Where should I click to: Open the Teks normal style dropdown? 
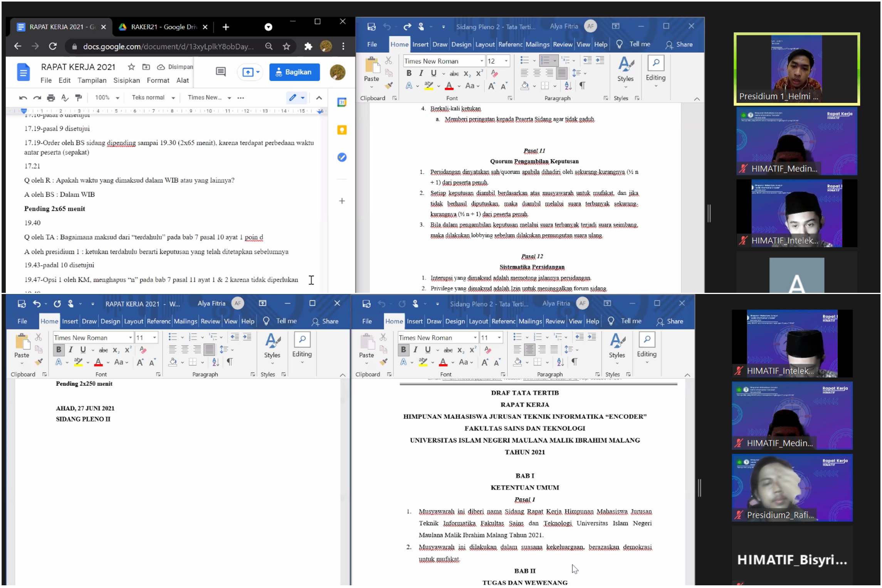pos(153,98)
